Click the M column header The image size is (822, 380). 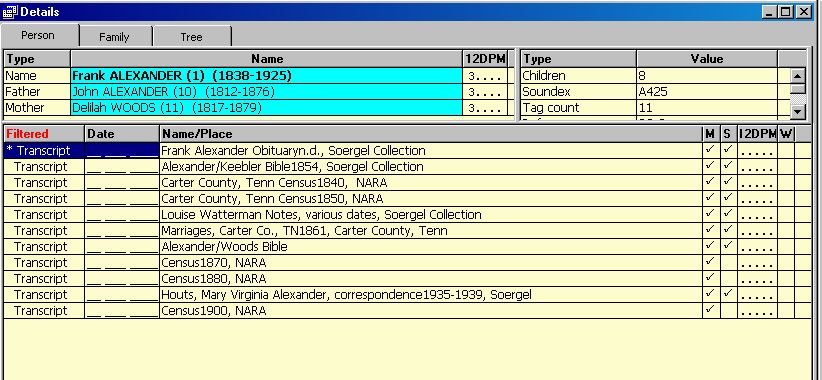pyautogui.click(x=710, y=134)
